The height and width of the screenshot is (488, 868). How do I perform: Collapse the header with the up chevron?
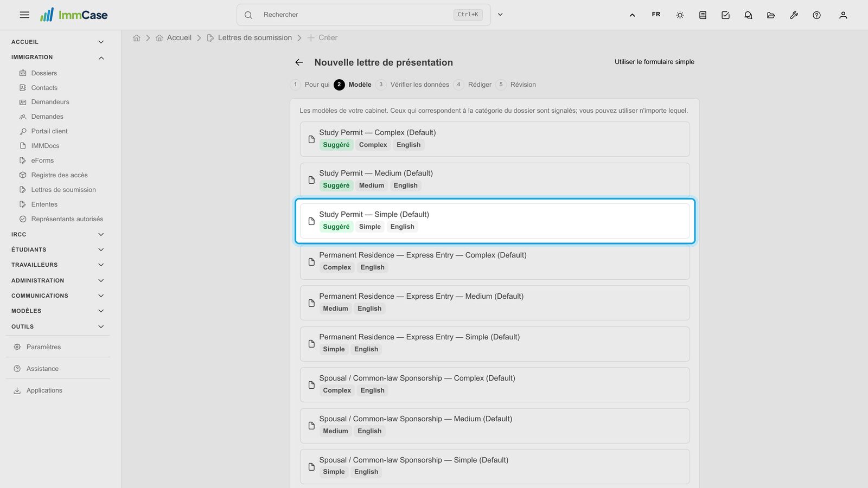pos(632,15)
